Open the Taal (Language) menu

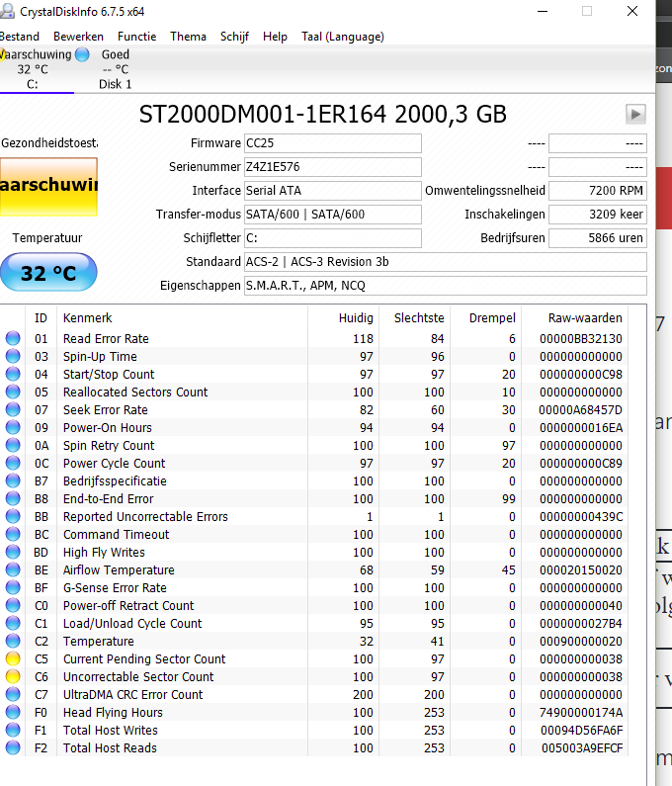[343, 37]
